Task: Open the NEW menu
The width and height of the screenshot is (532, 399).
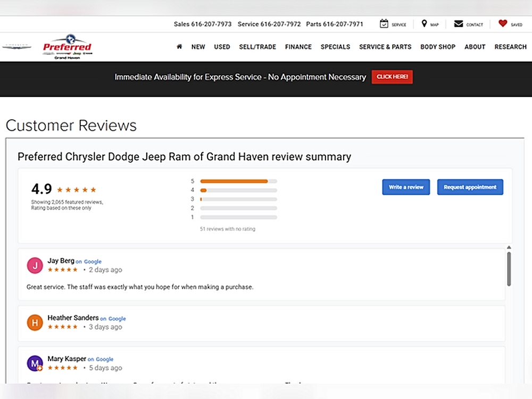Action: [198, 47]
